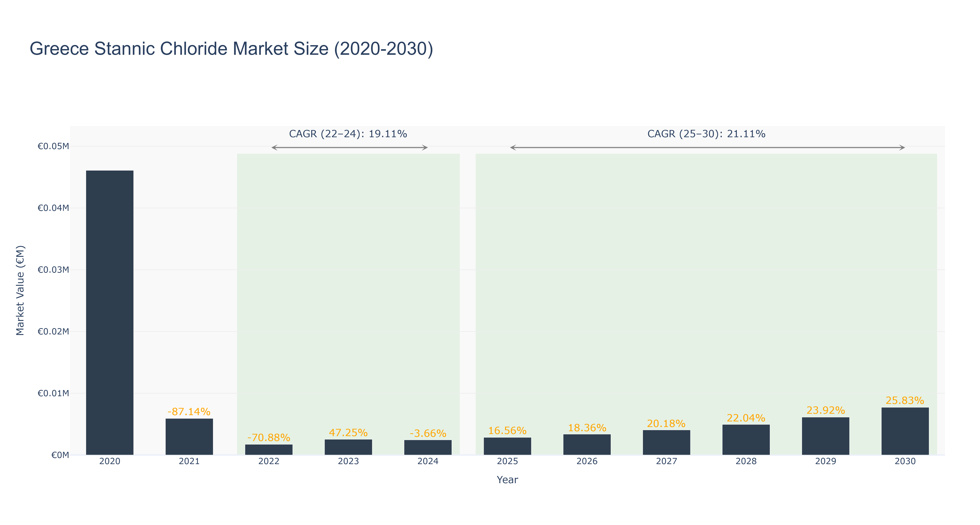Select the 2028 bar
This screenshot has height=525, width=980.
pos(746,440)
